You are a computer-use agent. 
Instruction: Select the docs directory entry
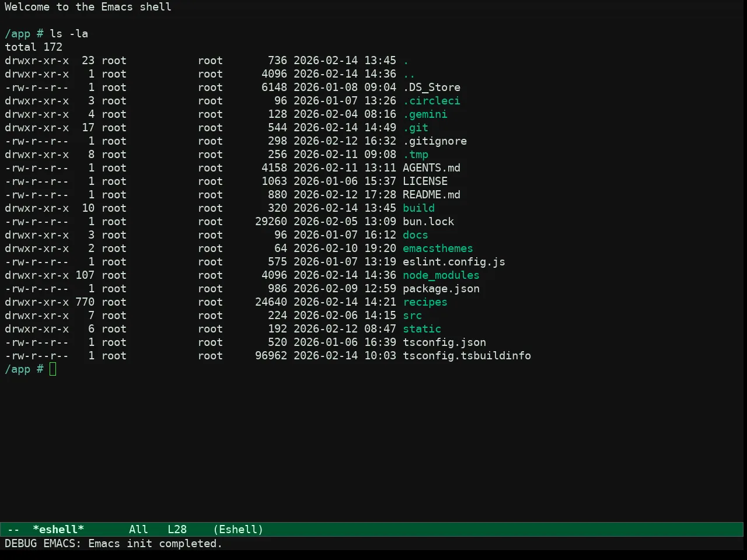416,235
